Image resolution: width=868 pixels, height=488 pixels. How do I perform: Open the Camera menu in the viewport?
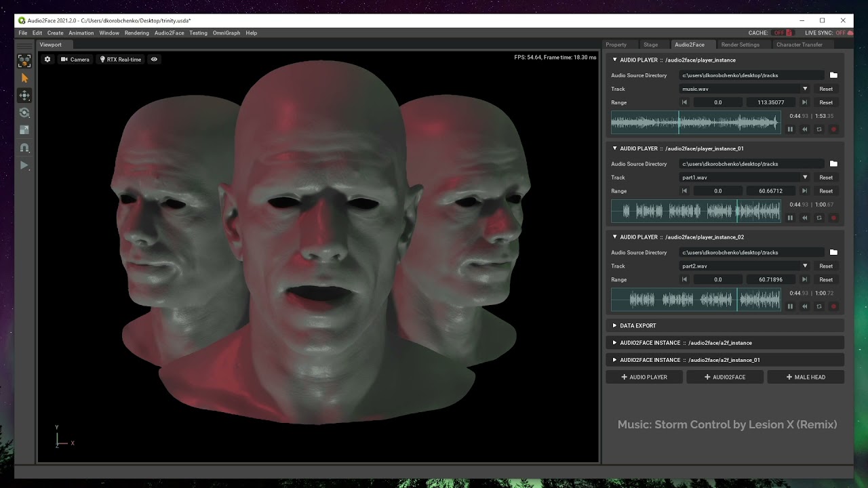point(75,60)
